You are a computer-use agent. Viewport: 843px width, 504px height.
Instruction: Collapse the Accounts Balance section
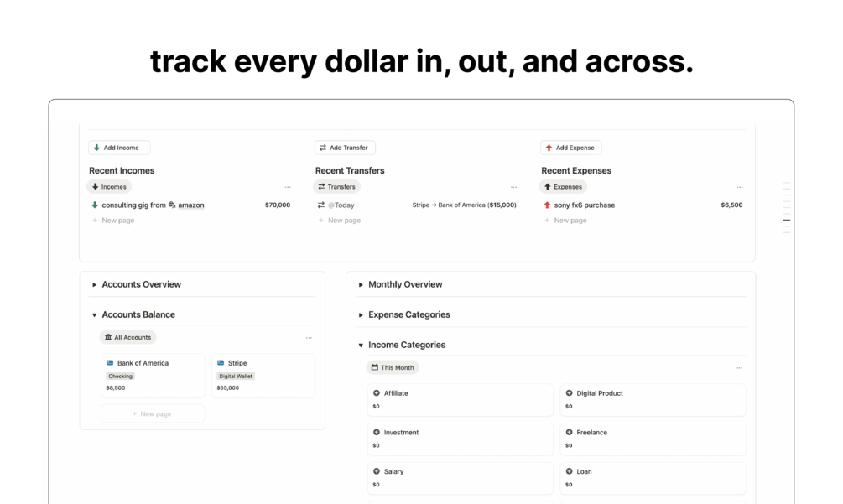point(95,315)
